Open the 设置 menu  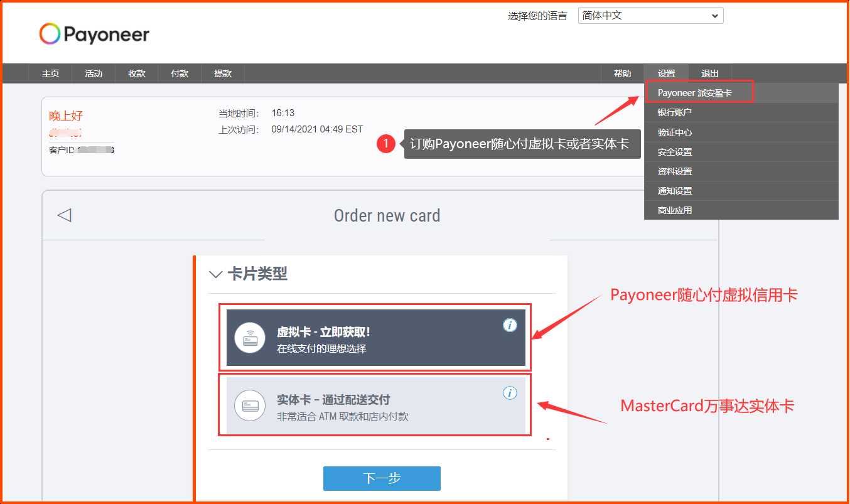coord(667,73)
